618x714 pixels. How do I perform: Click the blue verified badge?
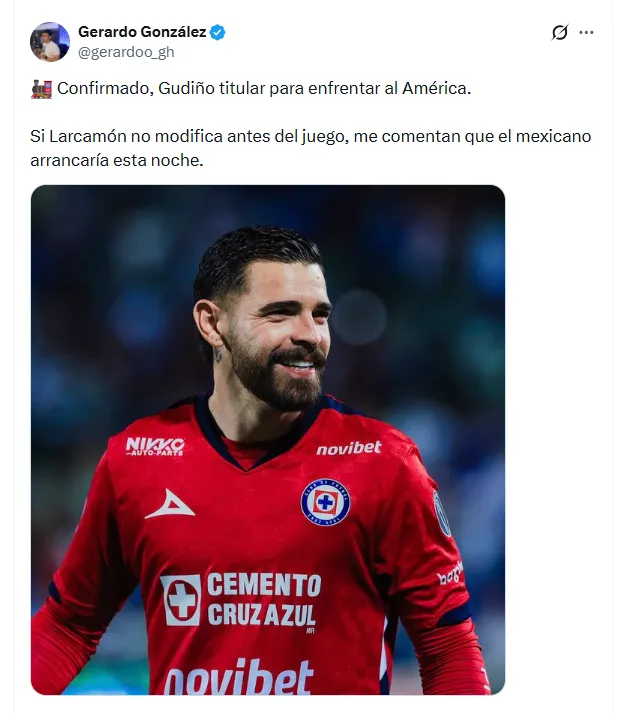[x=217, y=32]
